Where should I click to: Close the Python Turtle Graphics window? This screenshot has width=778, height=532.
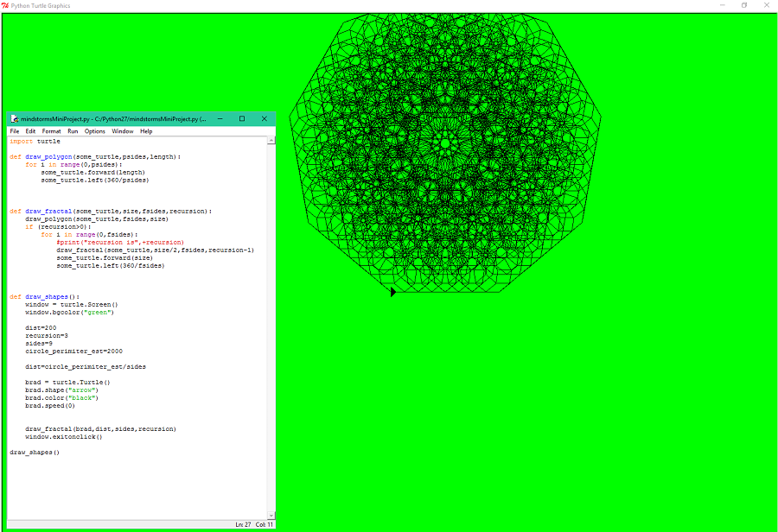[x=767, y=5]
